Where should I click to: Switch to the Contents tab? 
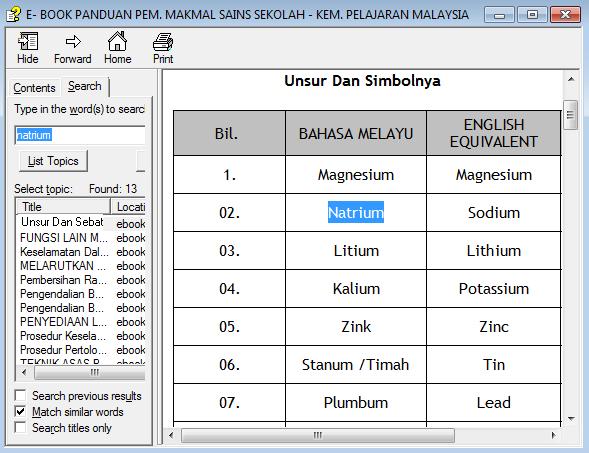coord(34,88)
